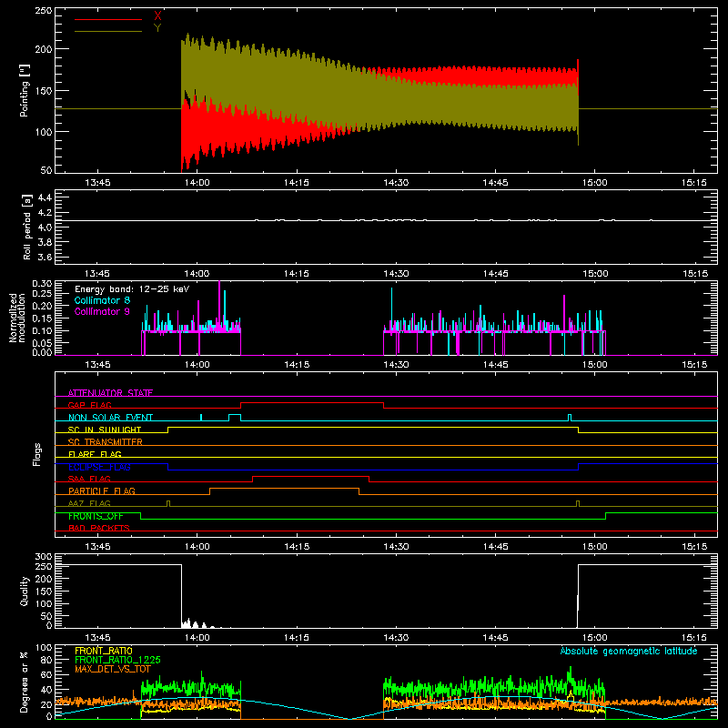The image size is (728, 728).
Task: Click the ECLIPSE_FLAG label
Action: tap(99, 467)
